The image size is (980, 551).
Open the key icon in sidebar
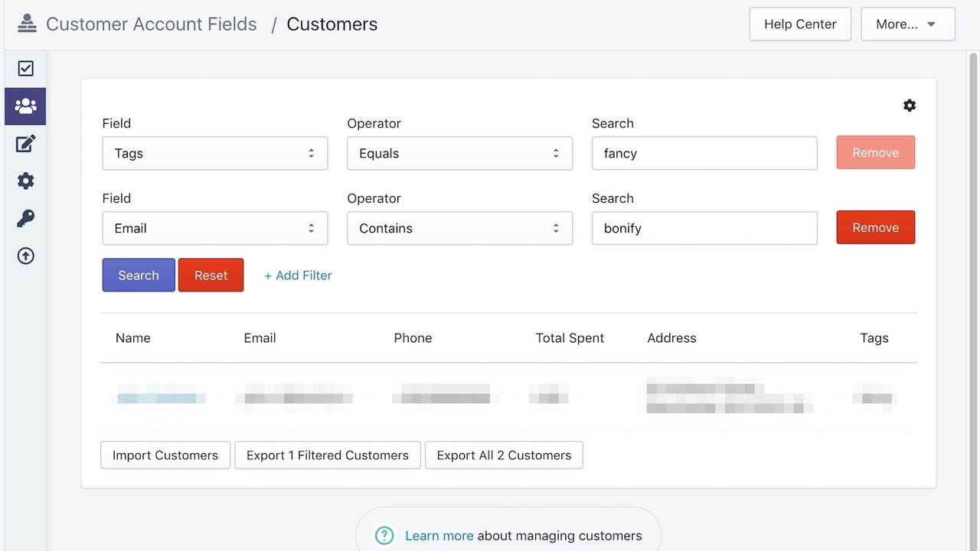25,219
